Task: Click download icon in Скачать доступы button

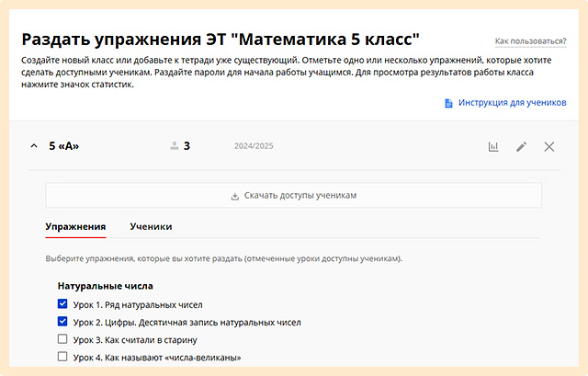Action: (x=235, y=196)
